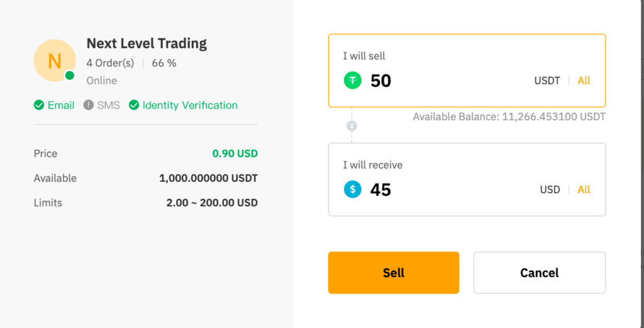Click the SMS unverified warning icon
The width and height of the screenshot is (644, 328).
click(89, 105)
